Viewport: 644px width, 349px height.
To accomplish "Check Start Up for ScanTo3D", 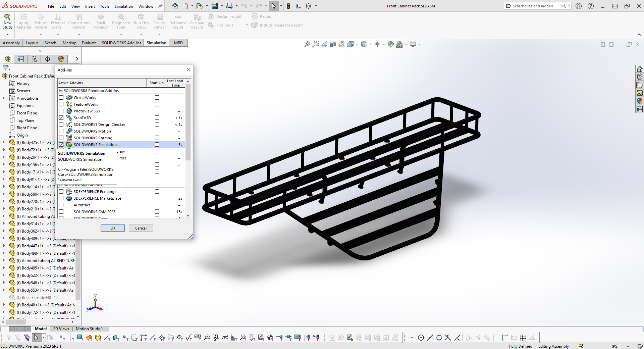I will tap(157, 118).
